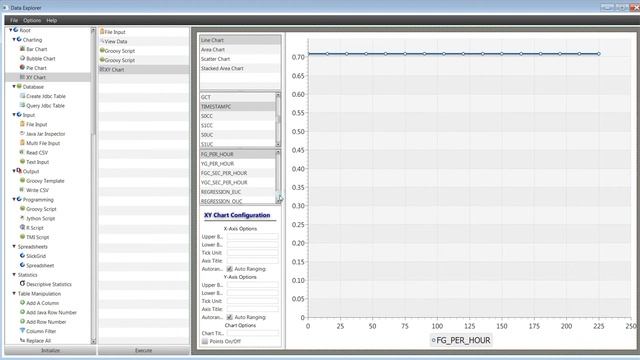This screenshot has width=640, height=360.
Task: Toggle the Points On/Off checkbox
Action: pyautogui.click(x=205, y=341)
